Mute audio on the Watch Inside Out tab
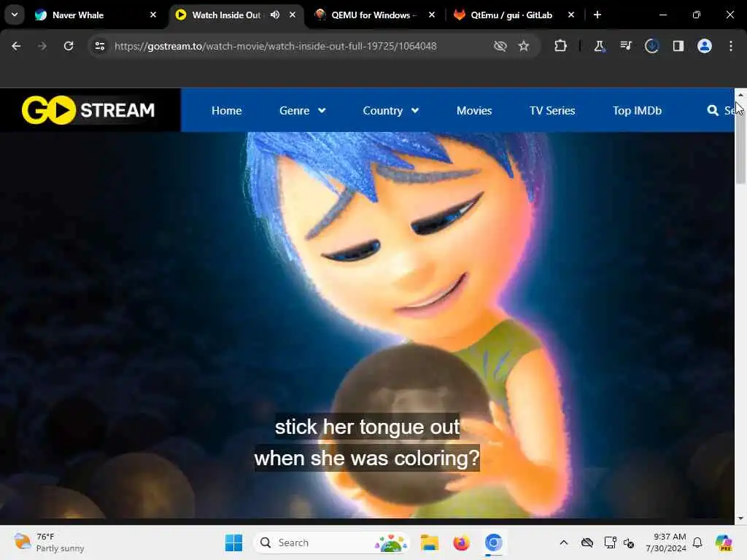This screenshot has height=560, width=747. pyautogui.click(x=275, y=15)
